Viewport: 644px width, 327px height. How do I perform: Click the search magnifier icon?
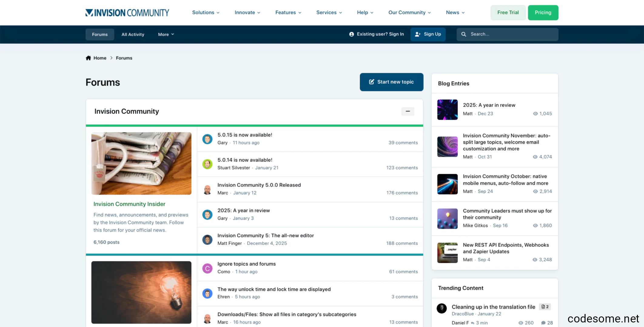(x=464, y=34)
